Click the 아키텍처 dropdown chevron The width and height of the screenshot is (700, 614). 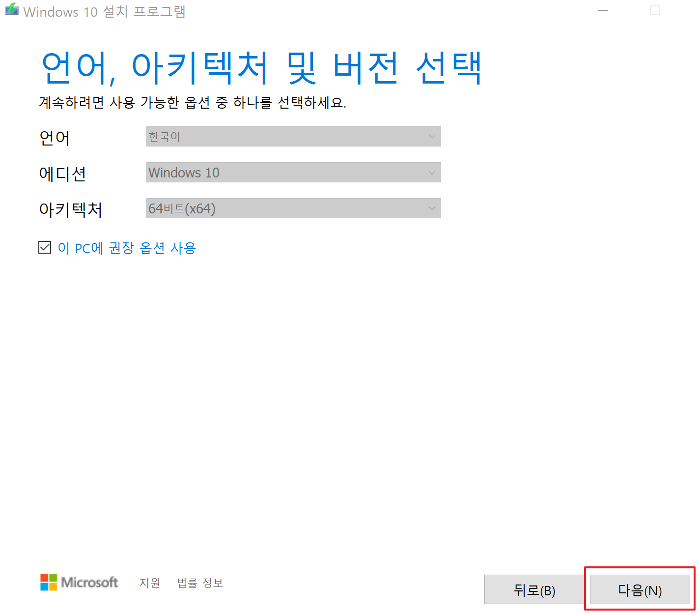[x=431, y=208]
